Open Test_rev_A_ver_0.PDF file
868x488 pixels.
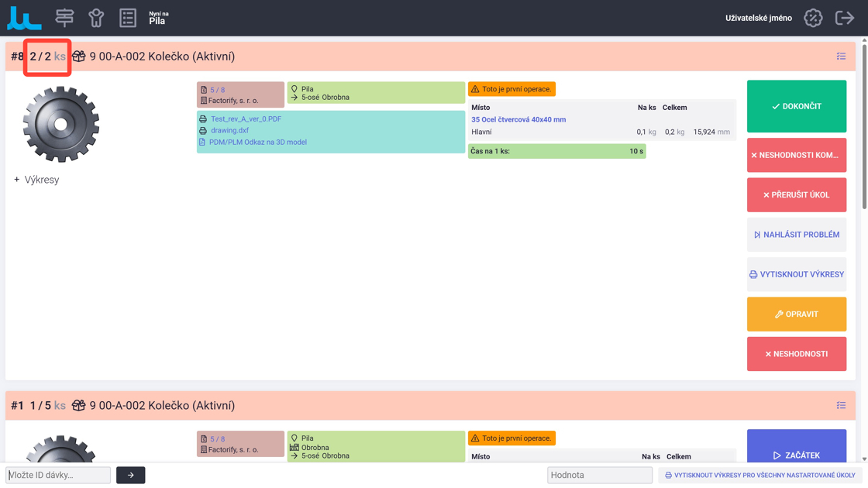pos(246,119)
